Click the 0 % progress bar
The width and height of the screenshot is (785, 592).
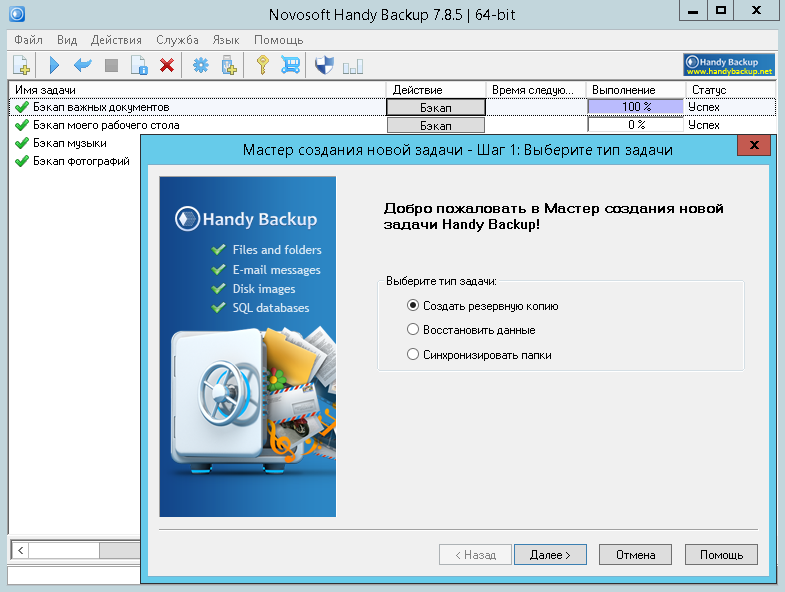pyautogui.click(x=635, y=125)
